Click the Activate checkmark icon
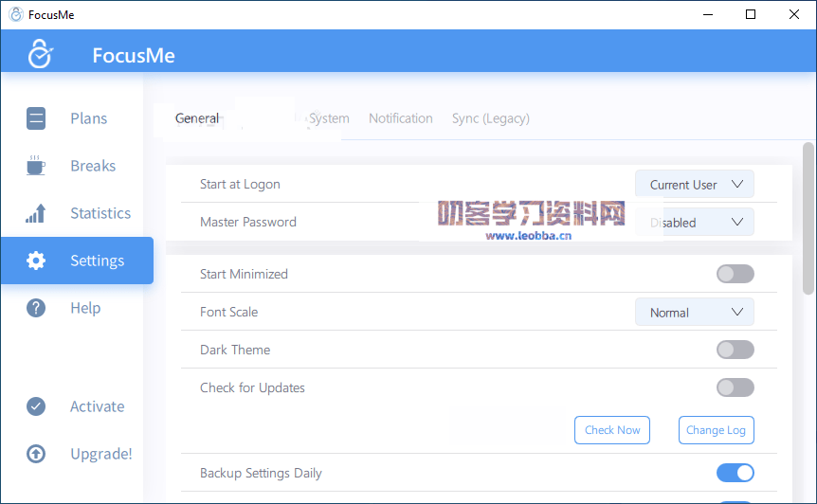This screenshot has height=504, width=817. 36,406
